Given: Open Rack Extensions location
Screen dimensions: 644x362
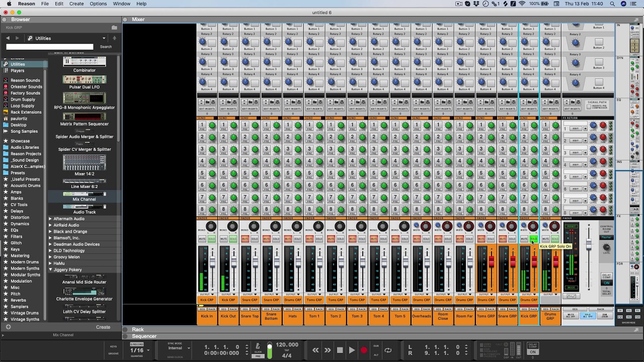Looking at the screenshot, I should click(26, 112).
